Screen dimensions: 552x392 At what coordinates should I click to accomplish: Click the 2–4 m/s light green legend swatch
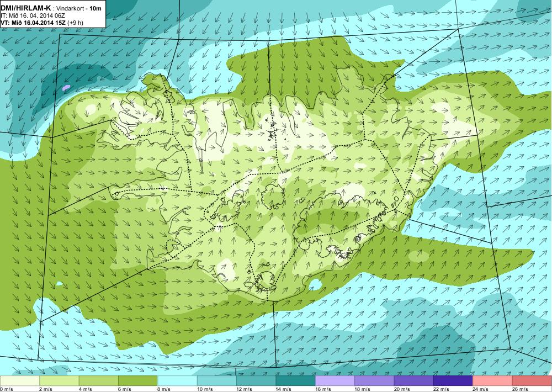[x=59, y=381]
